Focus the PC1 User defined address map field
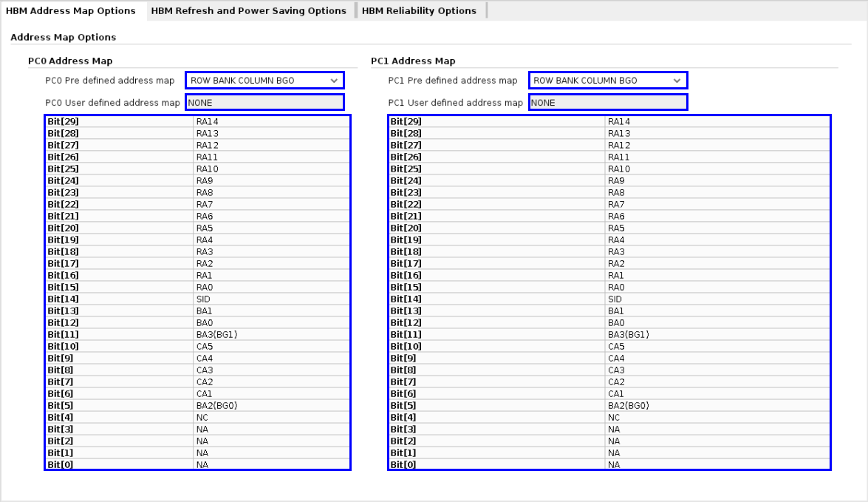The width and height of the screenshot is (868, 502). coord(607,103)
